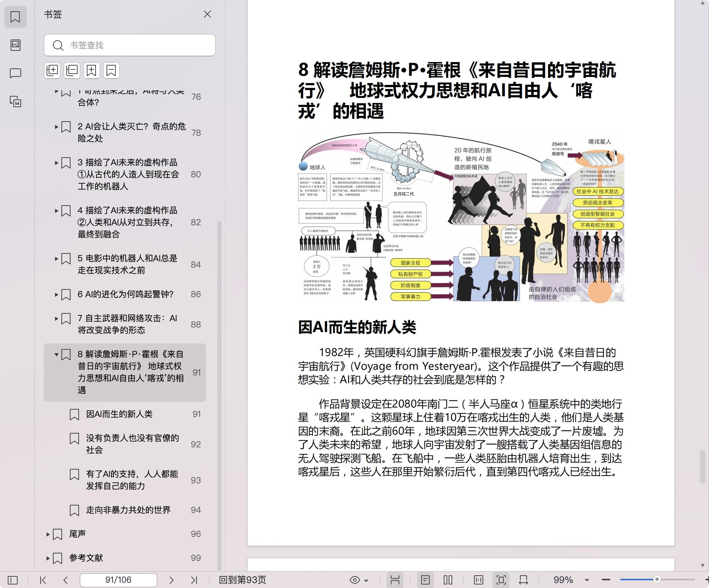709x588 pixels.
Task: Click the document vertical scrollbar thumb
Action: click(702, 466)
